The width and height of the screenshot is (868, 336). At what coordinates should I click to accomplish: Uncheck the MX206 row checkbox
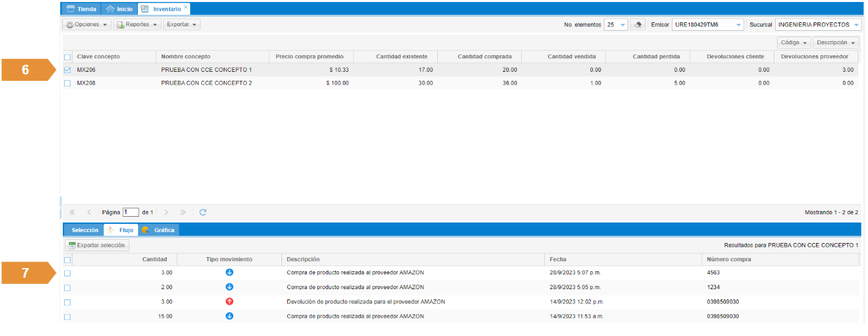pos(67,70)
